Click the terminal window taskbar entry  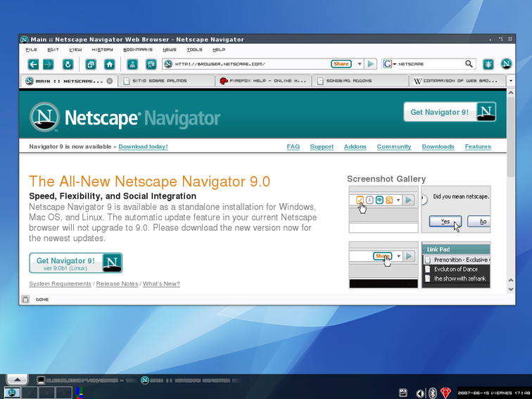(87, 380)
